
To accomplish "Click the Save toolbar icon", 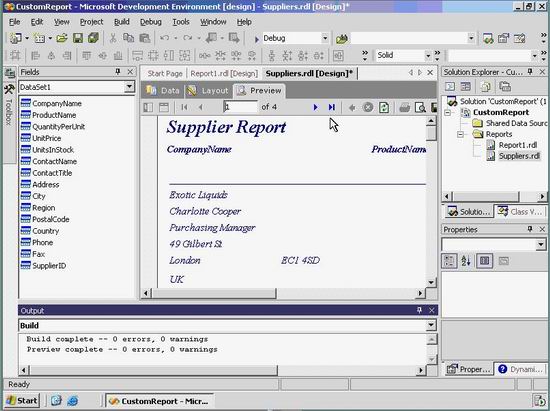I will (x=78, y=38).
